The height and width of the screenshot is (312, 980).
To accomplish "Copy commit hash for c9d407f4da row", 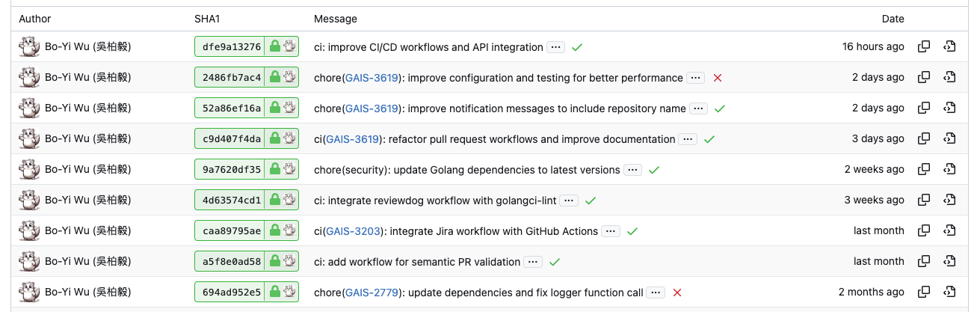I will point(924,139).
